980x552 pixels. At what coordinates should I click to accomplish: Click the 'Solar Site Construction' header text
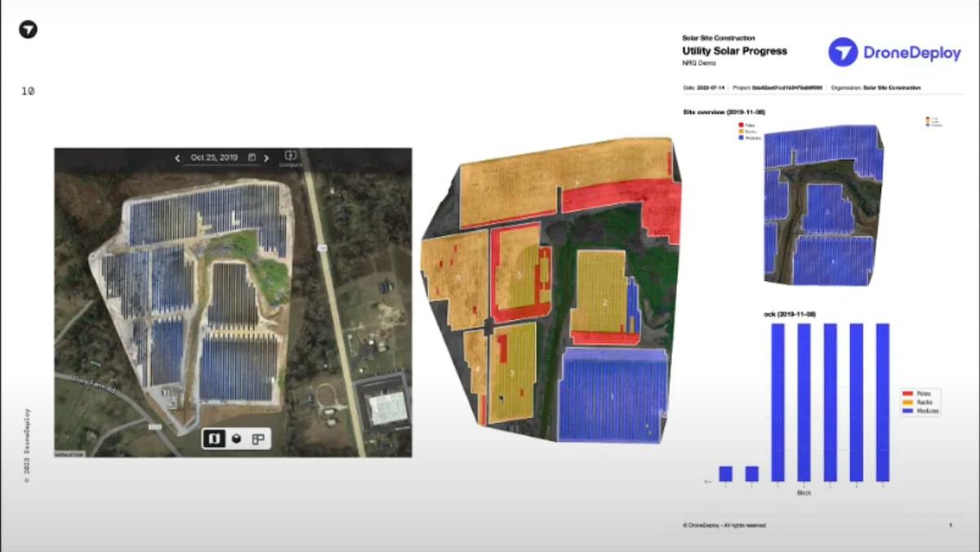[x=719, y=38]
